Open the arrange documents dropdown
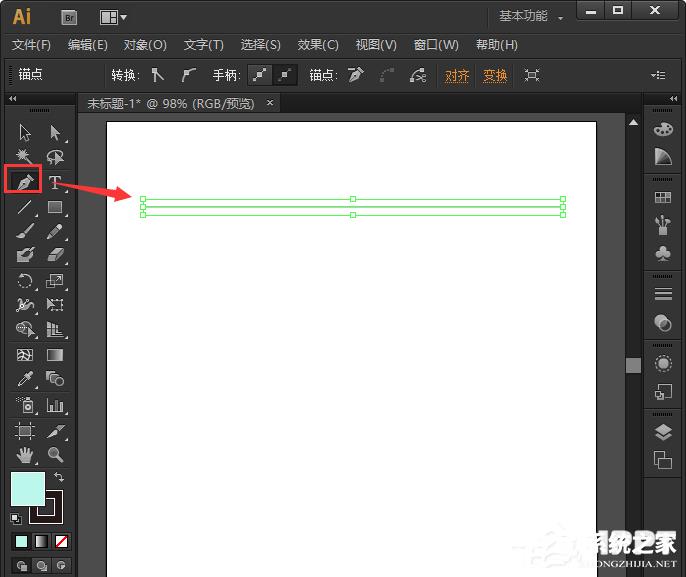This screenshot has height=577, width=686. tap(113, 17)
